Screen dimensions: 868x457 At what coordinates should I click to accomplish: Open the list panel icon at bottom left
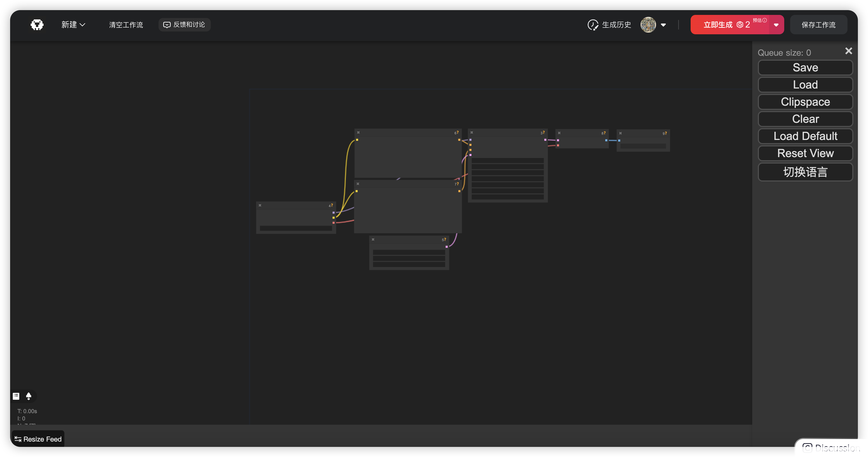(x=16, y=396)
